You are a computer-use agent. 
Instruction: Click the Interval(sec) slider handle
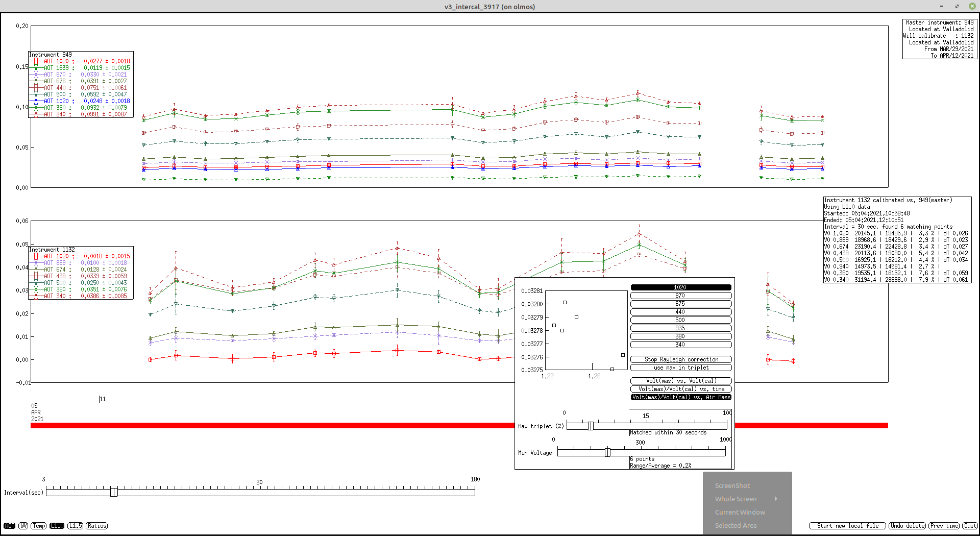tap(114, 492)
